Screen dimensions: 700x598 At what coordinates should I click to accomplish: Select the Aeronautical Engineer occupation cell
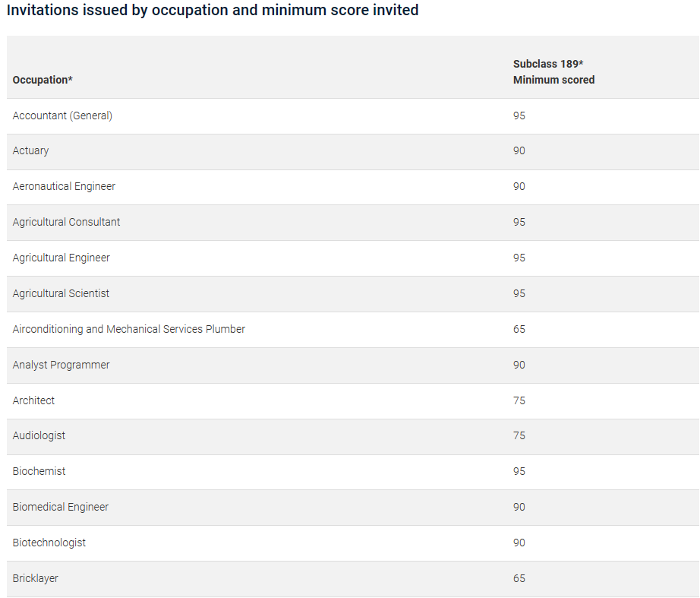click(x=64, y=186)
